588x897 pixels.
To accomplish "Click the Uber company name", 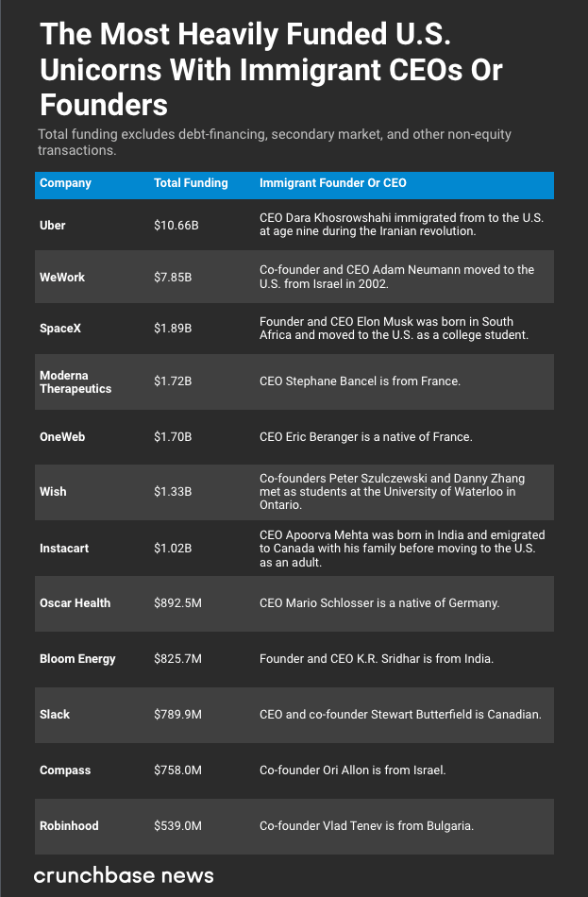I will coord(53,226).
